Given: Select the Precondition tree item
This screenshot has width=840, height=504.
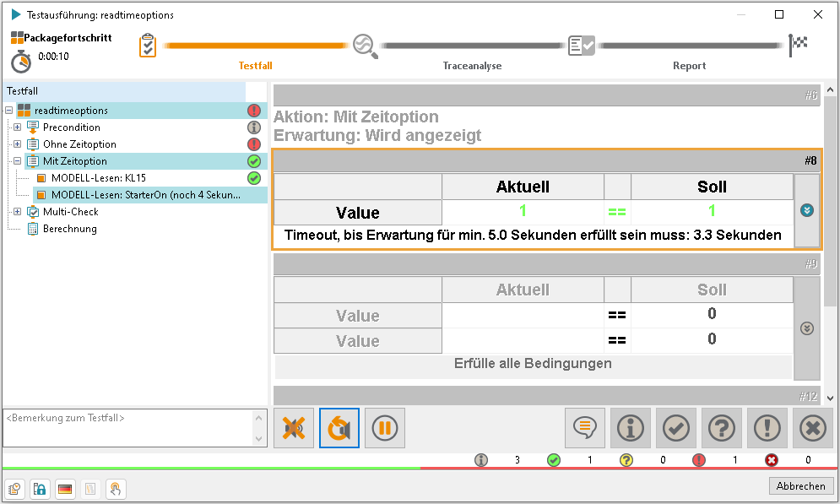Looking at the screenshot, I should point(71,127).
